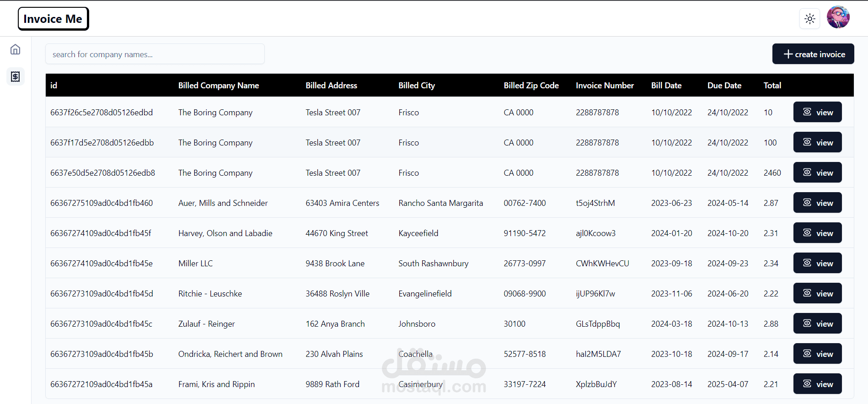Click company name Ritchie - Leuschke
The height and width of the screenshot is (404, 868).
210,294
